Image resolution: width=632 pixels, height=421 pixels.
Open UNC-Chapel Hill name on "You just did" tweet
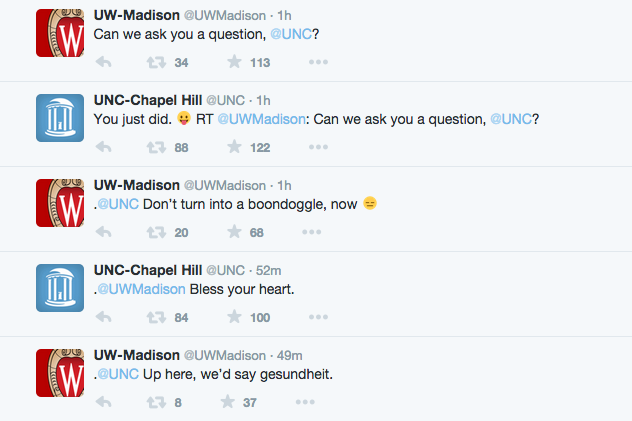click(146, 100)
